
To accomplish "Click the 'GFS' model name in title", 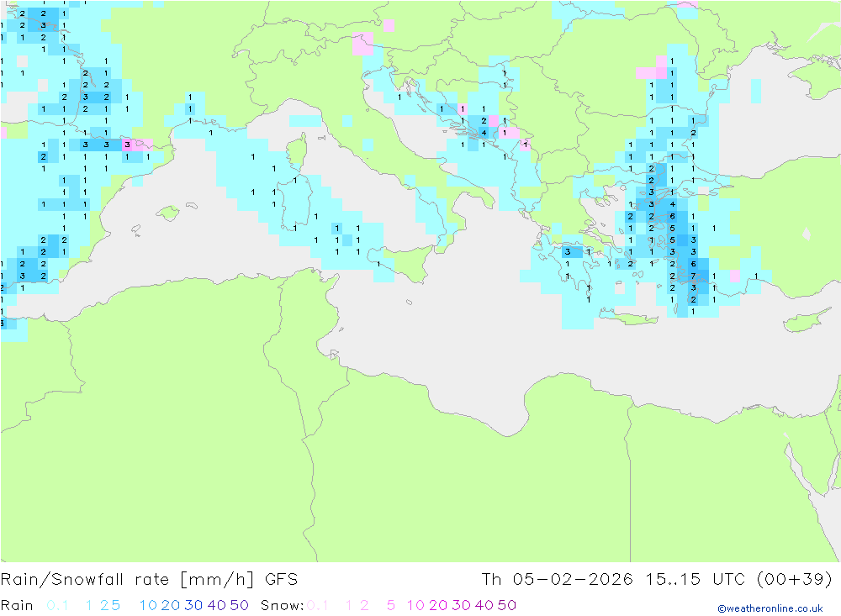I will pyautogui.click(x=281, y=579).
